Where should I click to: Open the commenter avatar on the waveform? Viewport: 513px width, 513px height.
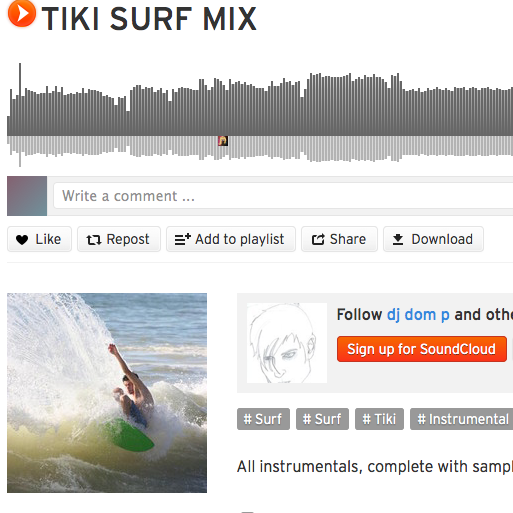[x=223, y=141]
